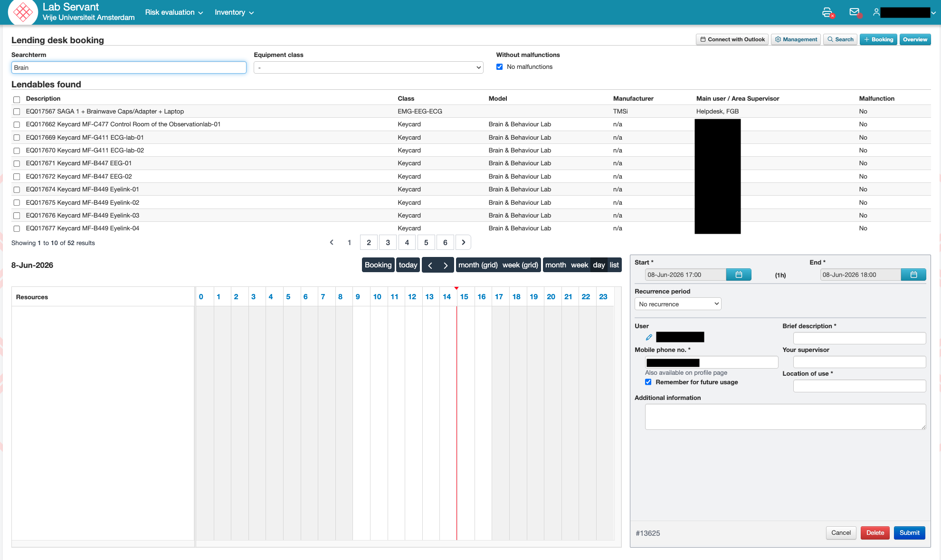941x560 pixels.
Task: Open the Recurrence period dropdown
Action: [x=678, y=304]
